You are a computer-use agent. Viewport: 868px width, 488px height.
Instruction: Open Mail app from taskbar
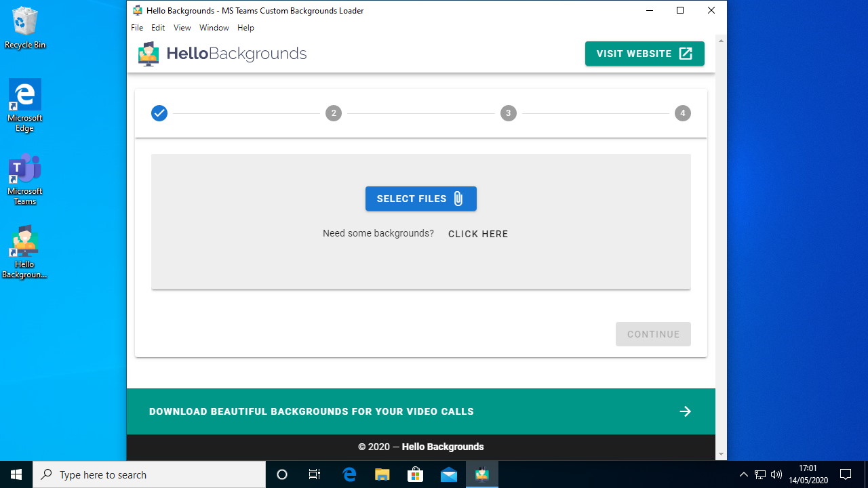449,474
